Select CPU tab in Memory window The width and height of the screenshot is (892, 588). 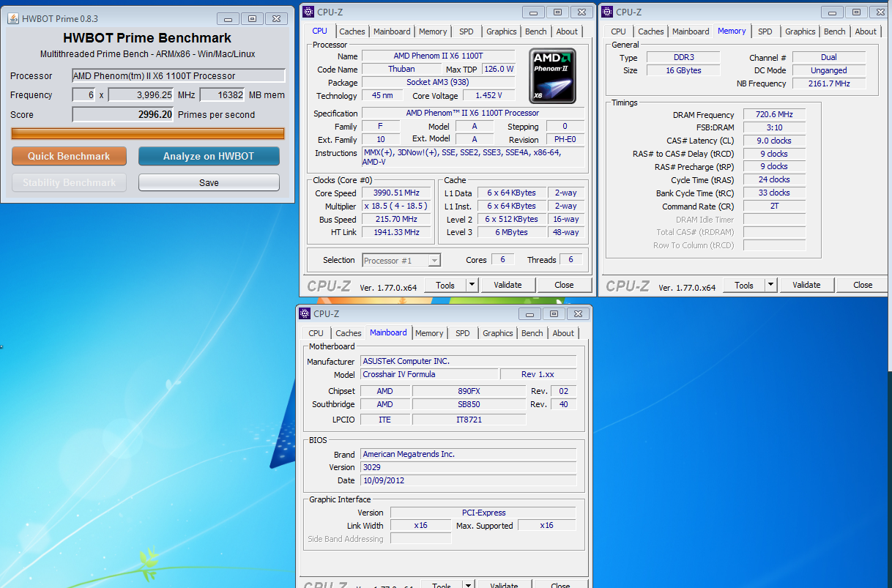click(x=619, y=31)
